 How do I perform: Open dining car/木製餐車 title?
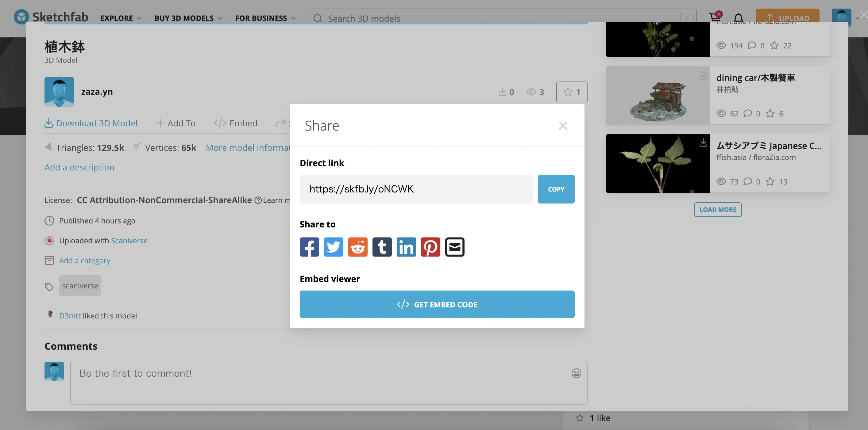click(755, 78)
